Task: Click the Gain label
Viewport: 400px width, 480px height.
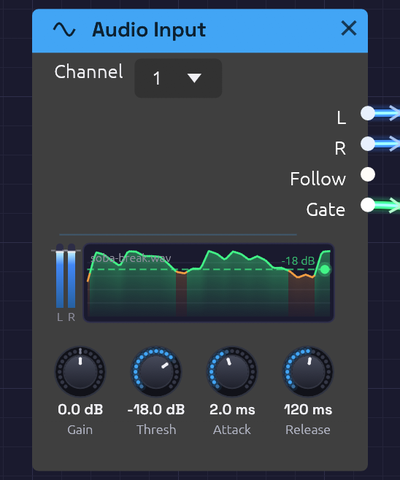Action: tap(80, 430)
